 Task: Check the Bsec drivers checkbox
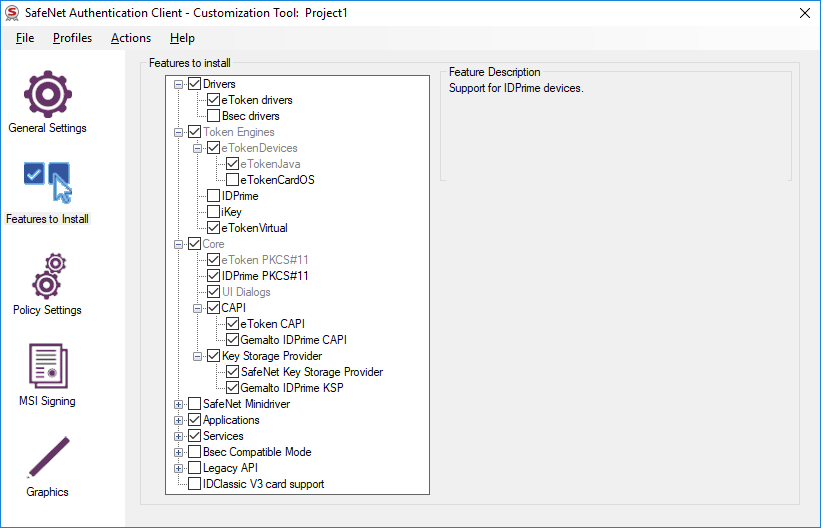coord(214,116)
